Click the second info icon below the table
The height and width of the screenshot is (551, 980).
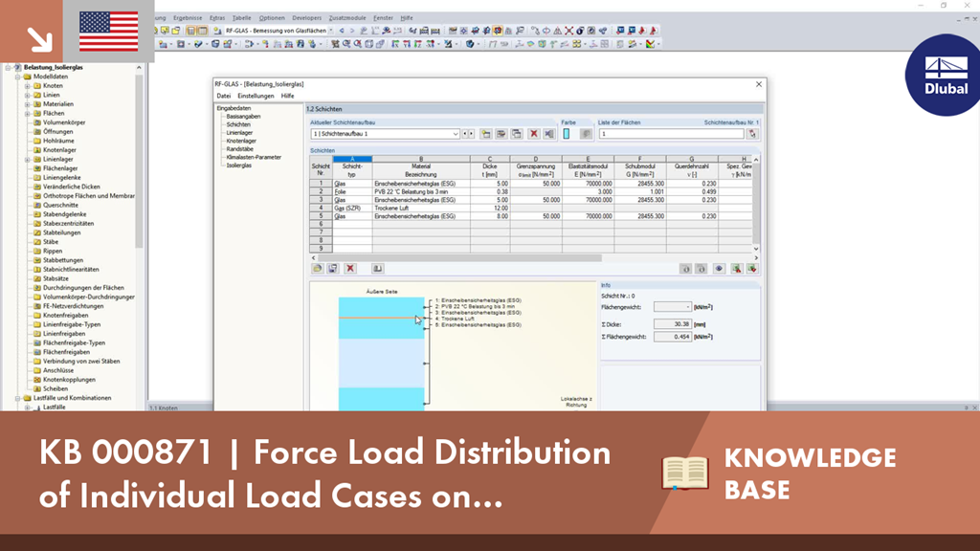702,269
